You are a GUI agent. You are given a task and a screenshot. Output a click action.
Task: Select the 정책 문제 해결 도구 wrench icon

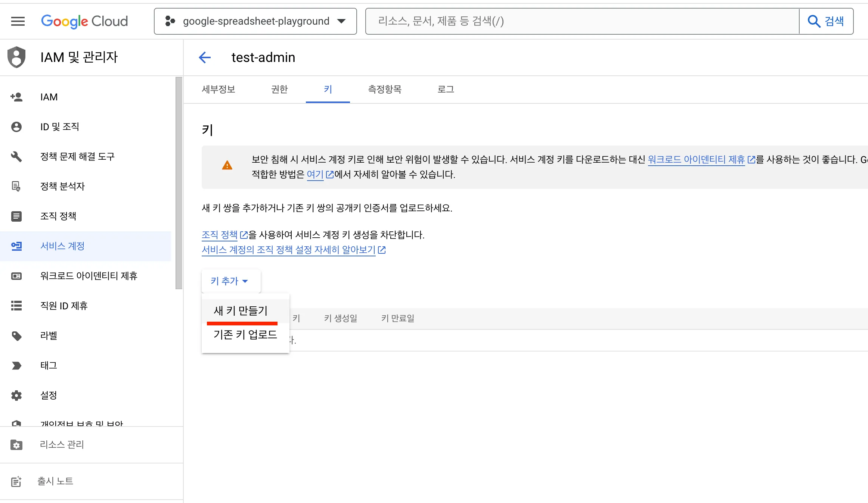tap(16, 157)
